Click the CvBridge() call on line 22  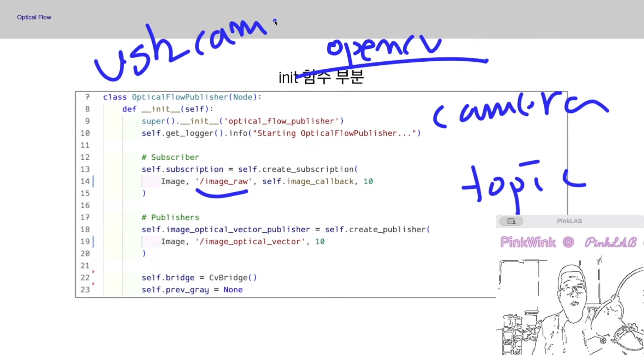233,278
